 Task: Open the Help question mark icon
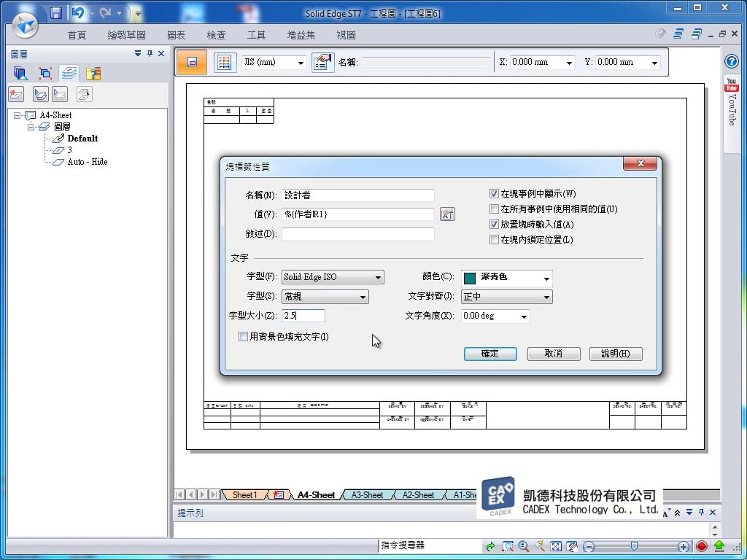pyautogui.click(x=731, y=61)
